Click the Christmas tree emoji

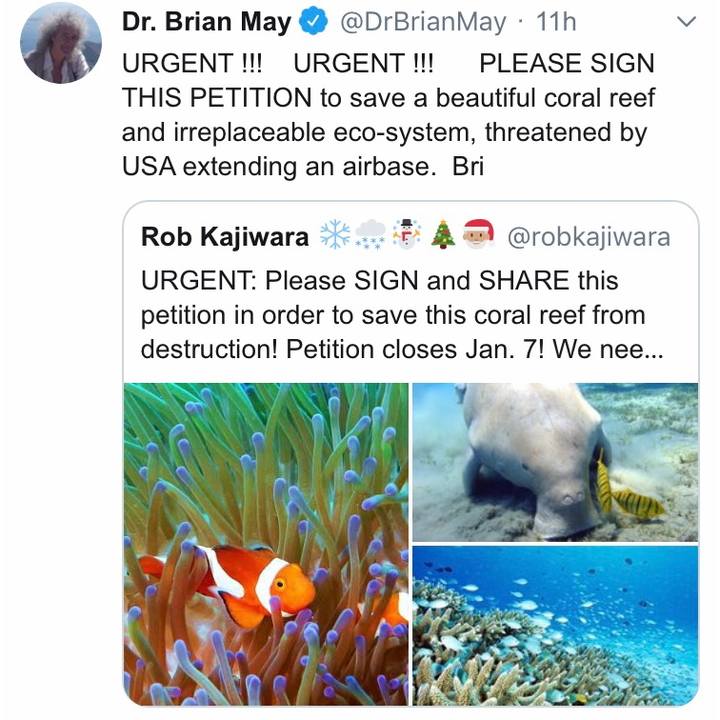(443, 237)
